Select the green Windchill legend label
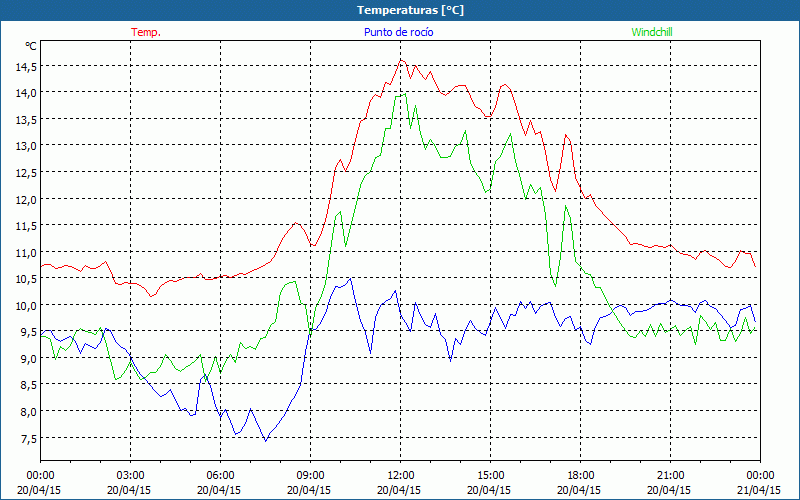Viewport: 800px width, 500px height. (652, 32)
